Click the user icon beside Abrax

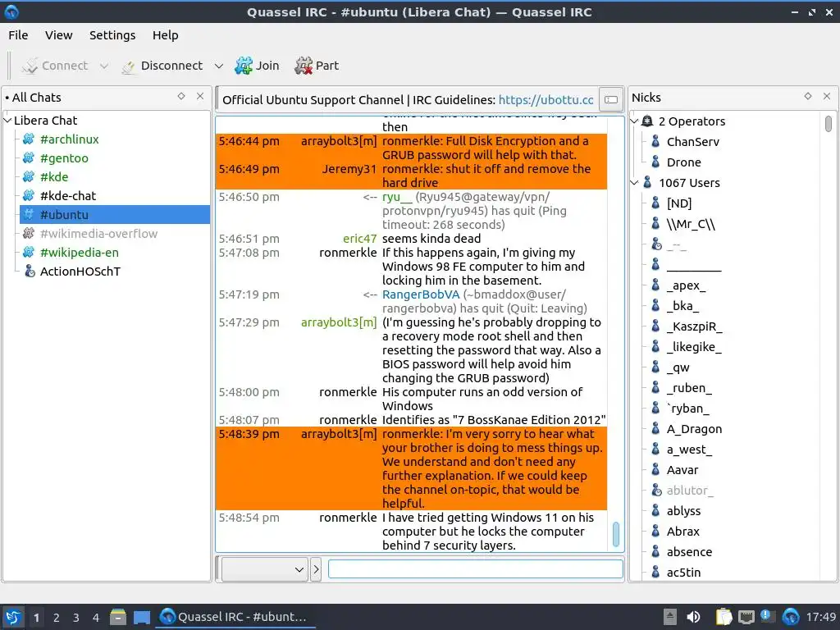655,532
